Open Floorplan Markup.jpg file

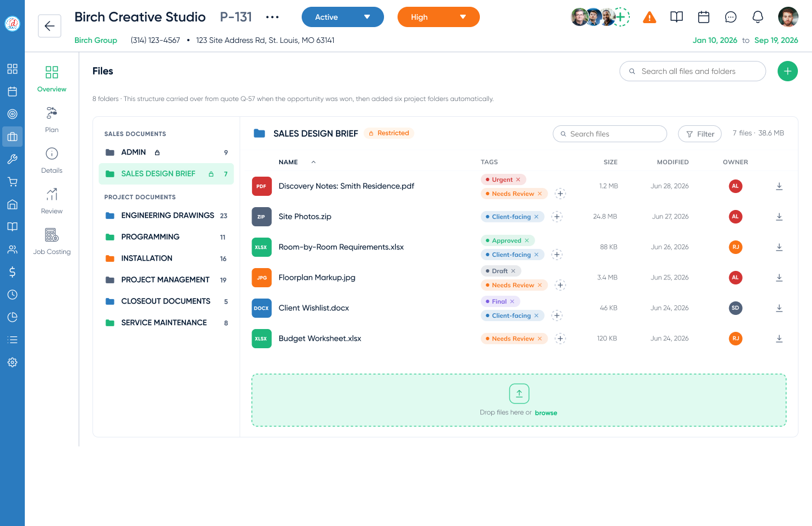317,278
